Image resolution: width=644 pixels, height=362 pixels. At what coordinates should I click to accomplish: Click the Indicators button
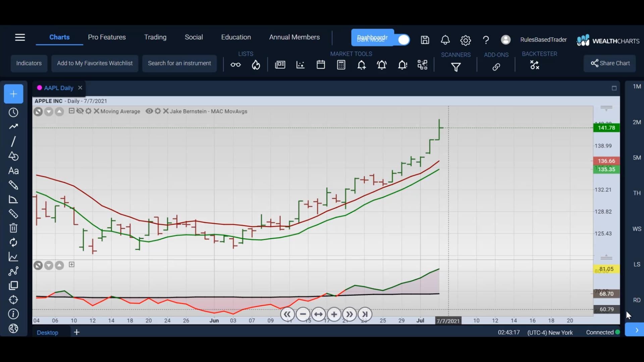[x=29, y=63]
